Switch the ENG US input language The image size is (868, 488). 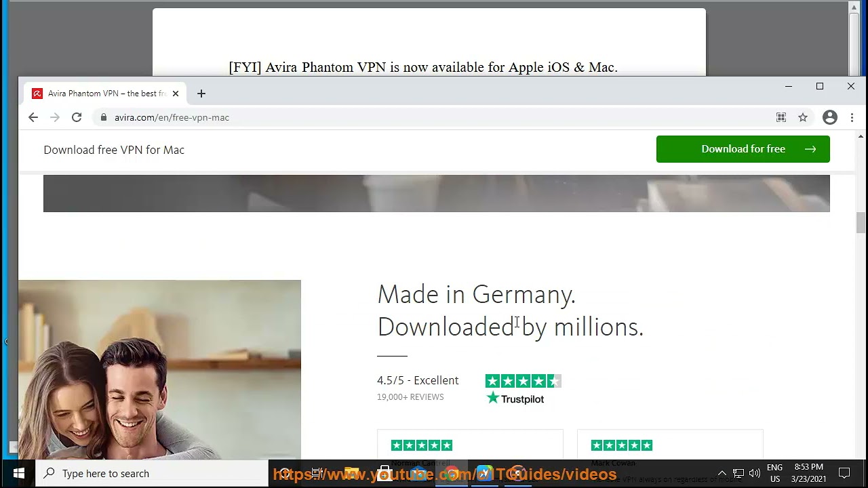774,473
